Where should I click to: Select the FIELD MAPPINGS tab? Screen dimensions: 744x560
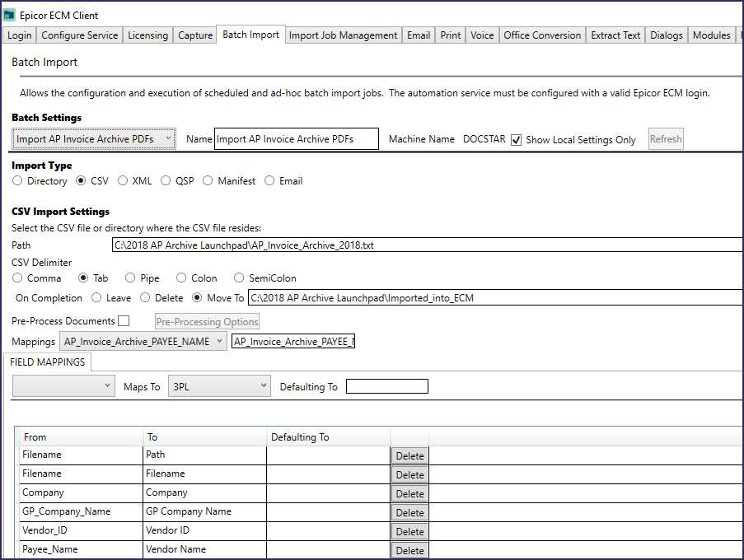tap(48, 362)
